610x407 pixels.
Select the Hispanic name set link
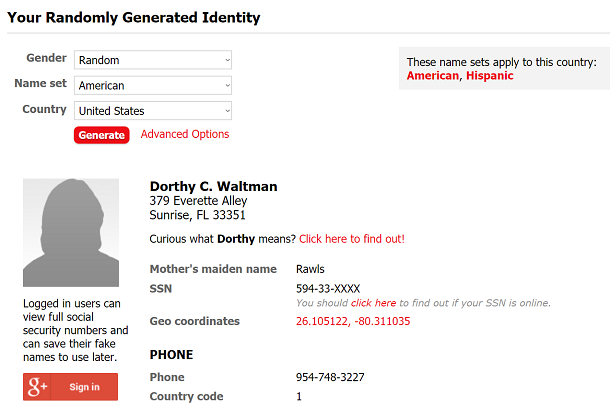click(x=490, y=75)
